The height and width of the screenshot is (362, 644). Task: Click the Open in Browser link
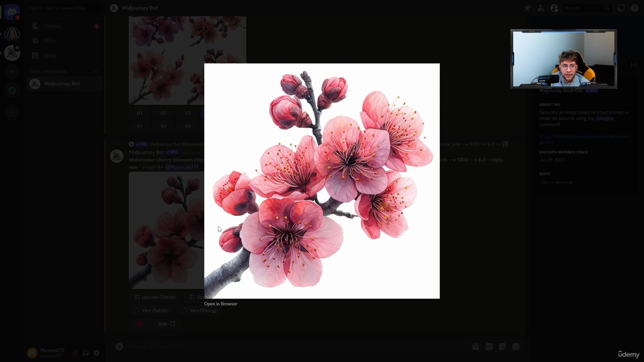pyautogui.click(x=220, y=304)
